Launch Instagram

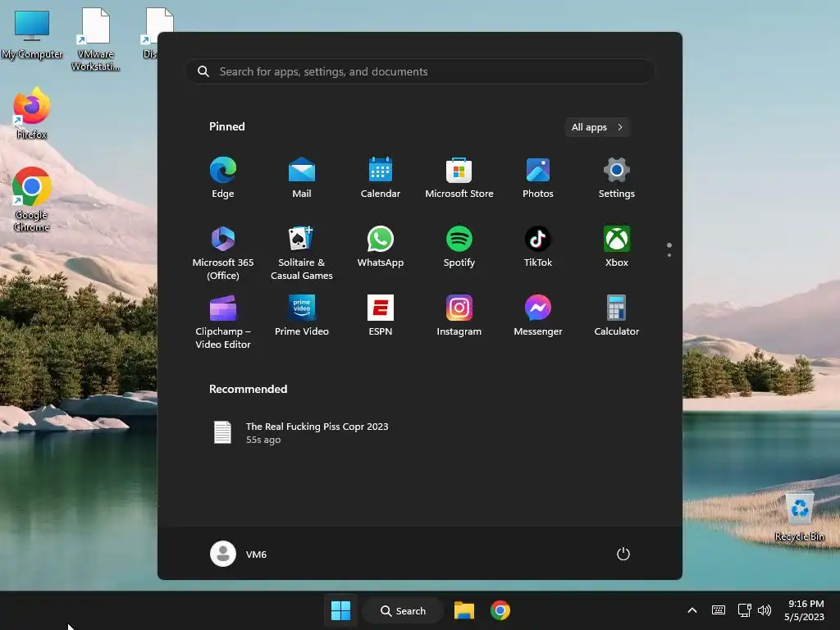tap(459, 316)
